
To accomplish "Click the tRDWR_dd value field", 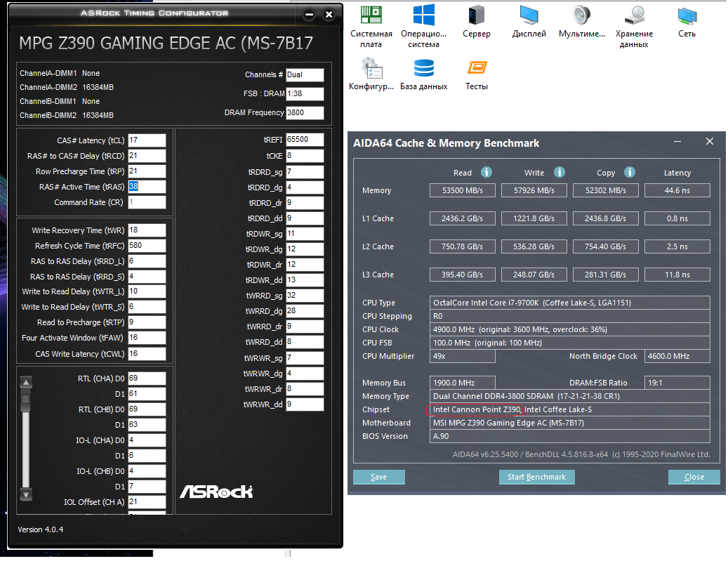I will pos(305,280).
